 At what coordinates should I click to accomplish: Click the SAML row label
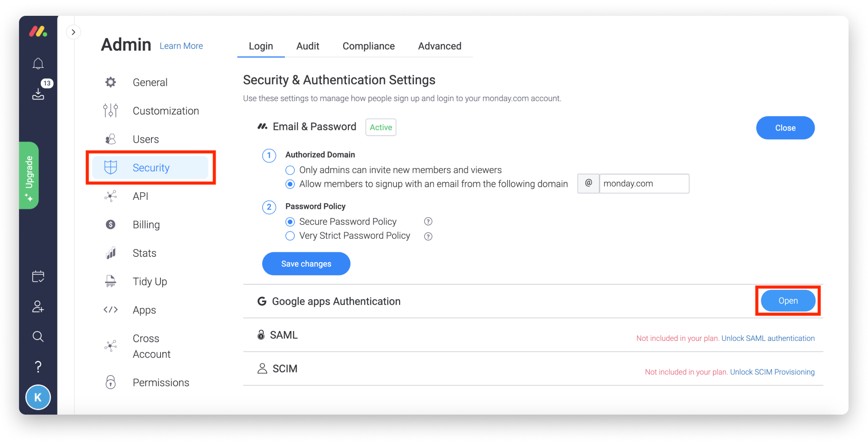(x=284, y=335)
